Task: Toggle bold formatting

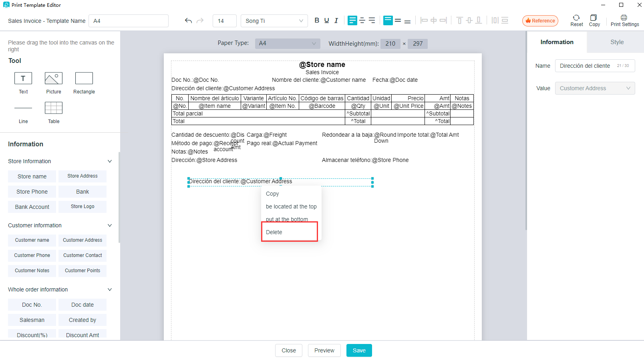Action: tap(317, 21)
